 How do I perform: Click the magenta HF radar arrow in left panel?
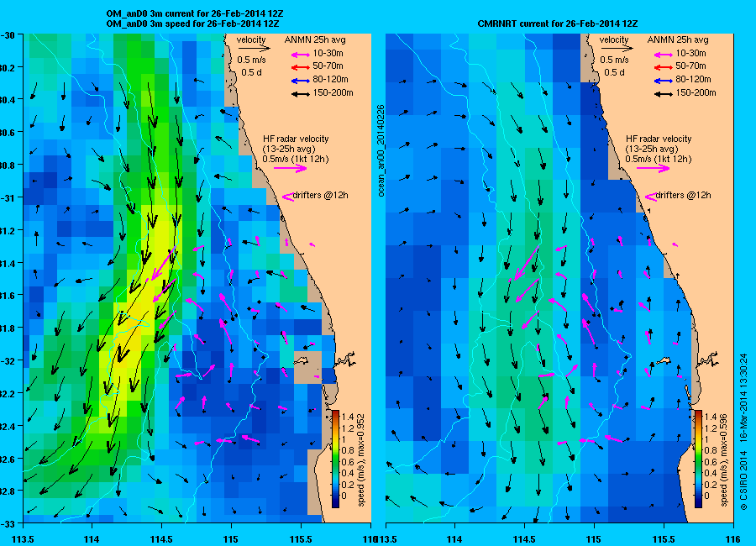pos(291,168)
